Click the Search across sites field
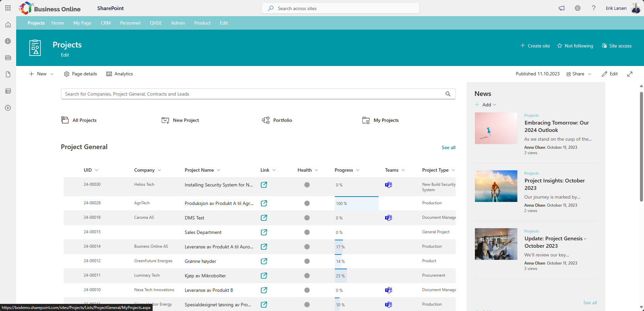The height and width of the screenshot is (311, 644). pyautogui.click(x=341, y=8)
